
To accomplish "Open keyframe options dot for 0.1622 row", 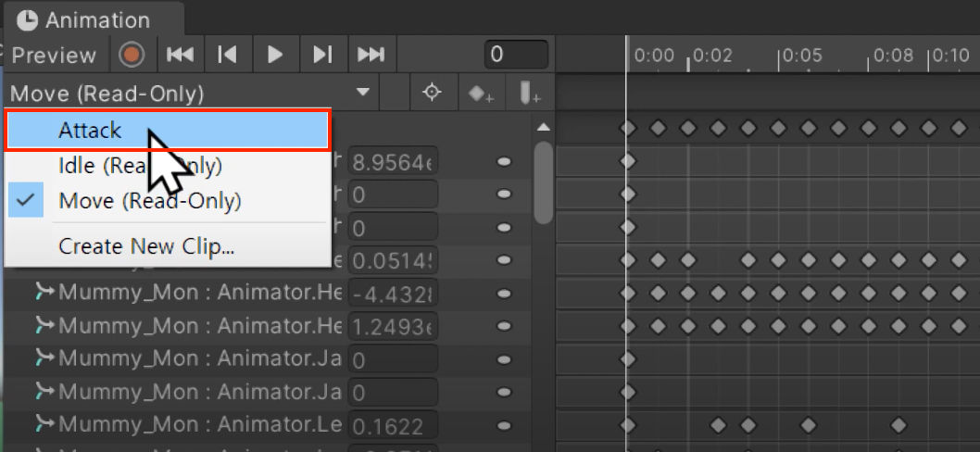I will 504,425.
